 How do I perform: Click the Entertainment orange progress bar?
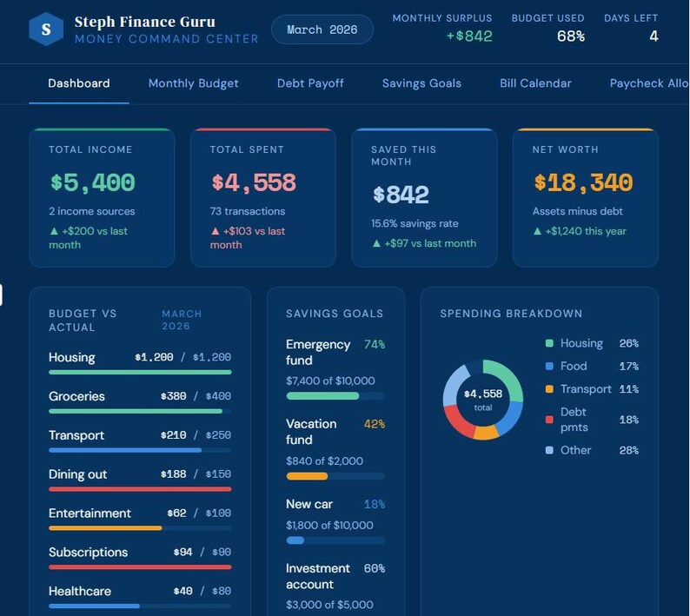(140, 528)
